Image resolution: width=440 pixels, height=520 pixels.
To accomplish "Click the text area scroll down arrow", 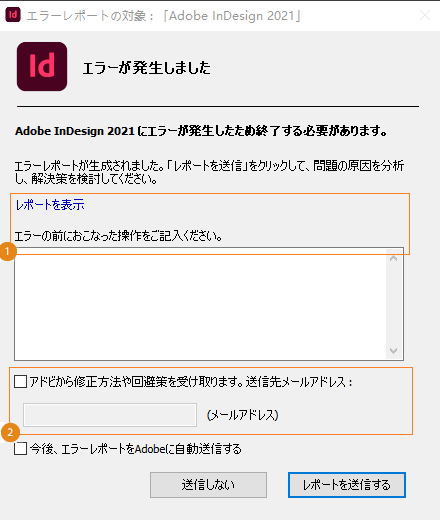I will (x=394, y=351).
